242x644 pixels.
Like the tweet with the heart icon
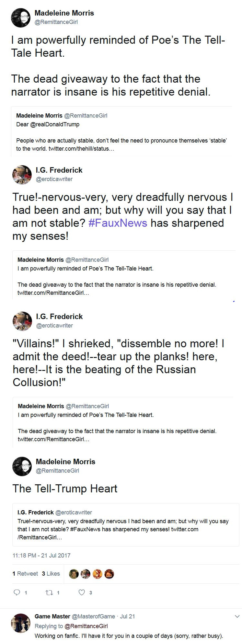click(82, 592)
